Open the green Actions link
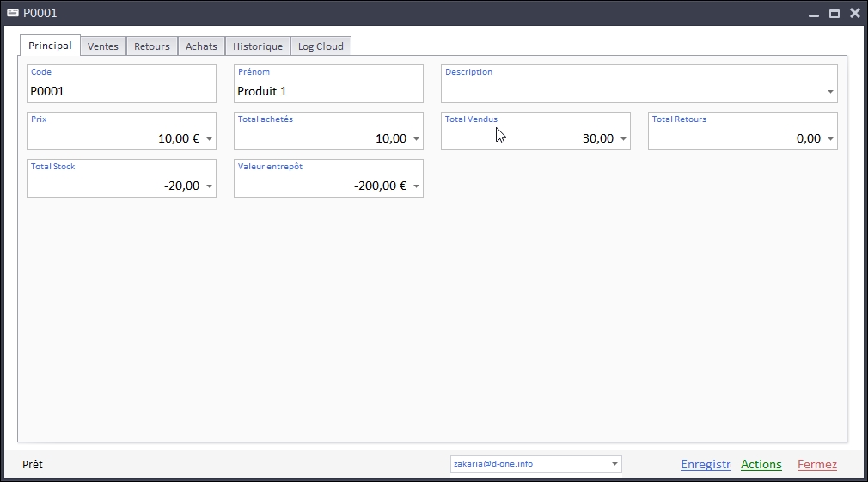 tap(761, 465)
